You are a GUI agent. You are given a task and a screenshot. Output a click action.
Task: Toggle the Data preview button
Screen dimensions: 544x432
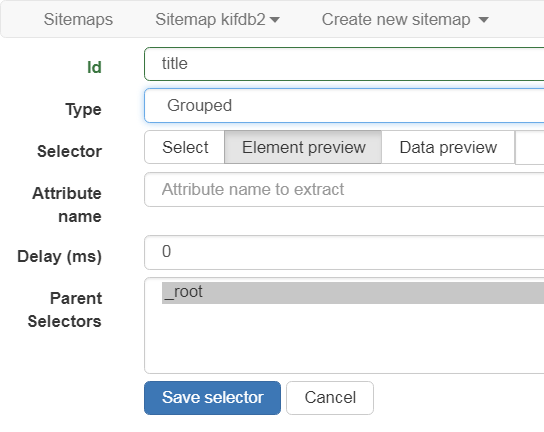[448, 147]
